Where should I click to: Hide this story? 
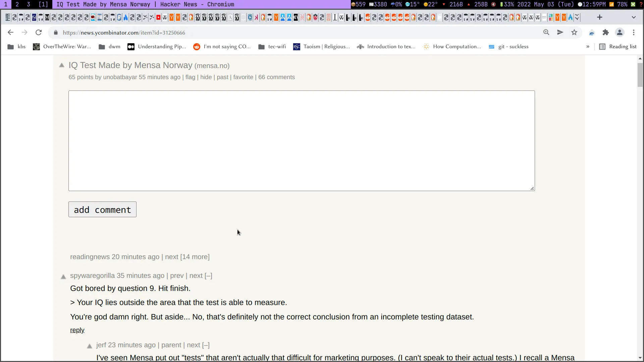206,77
